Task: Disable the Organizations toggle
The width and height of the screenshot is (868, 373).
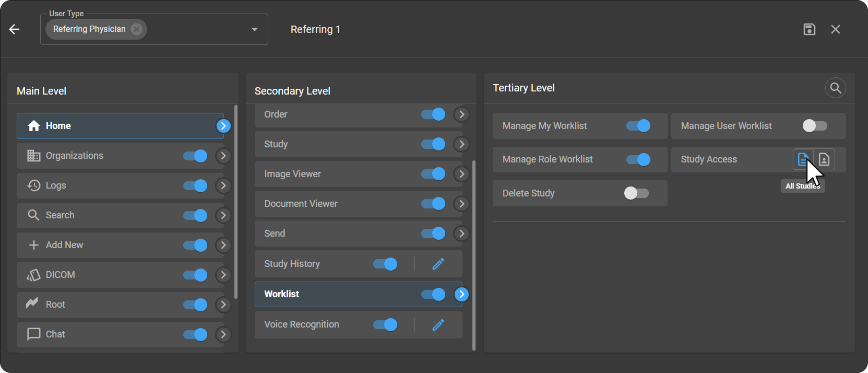Action: pyautogui.click(x=196, y=156)
